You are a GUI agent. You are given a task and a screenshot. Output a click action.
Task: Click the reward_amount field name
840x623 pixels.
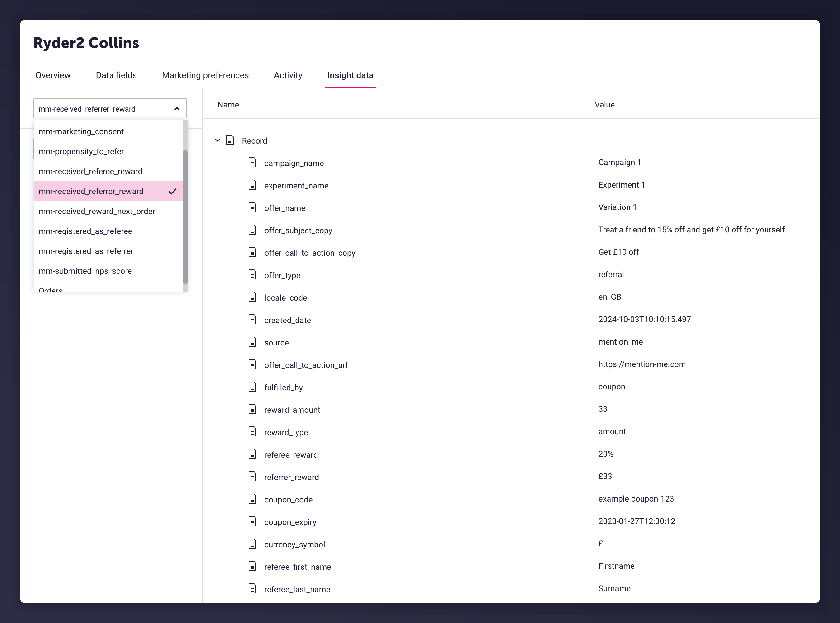[292, 410]
